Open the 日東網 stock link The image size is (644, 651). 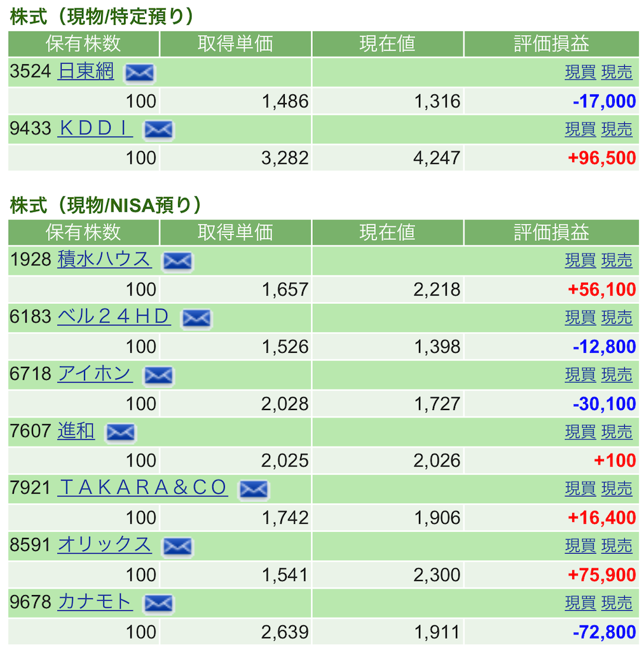tap(86, 71)
